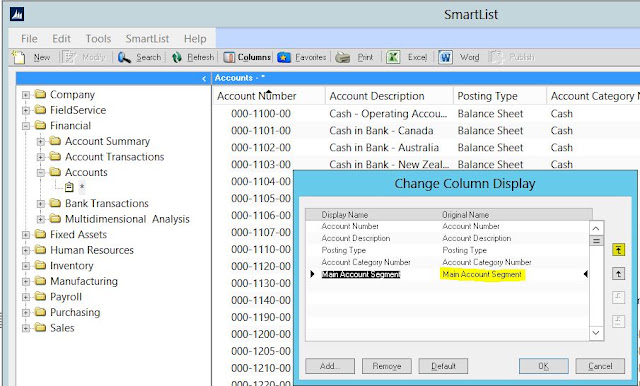640x386 pixels.
Task: Confirm with the OK button
Action: click(x=544, y=366)
